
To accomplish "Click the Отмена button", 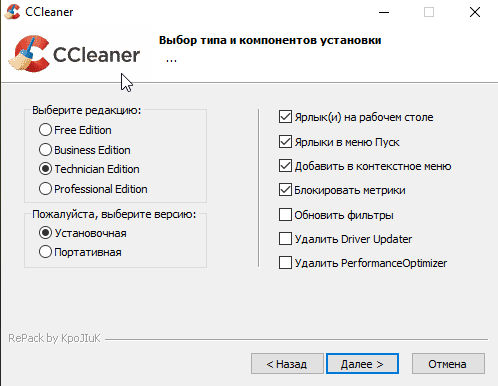I will point(448,364).
